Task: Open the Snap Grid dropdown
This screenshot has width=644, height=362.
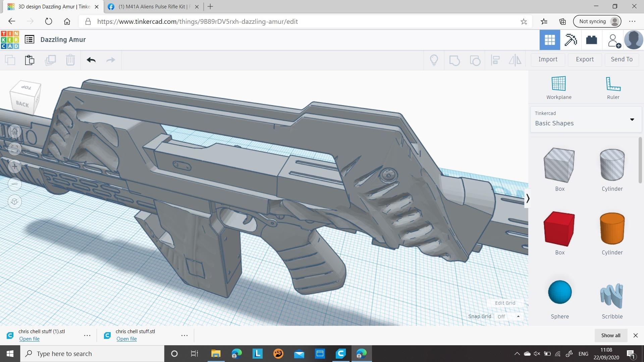Action: pos(509,316)
